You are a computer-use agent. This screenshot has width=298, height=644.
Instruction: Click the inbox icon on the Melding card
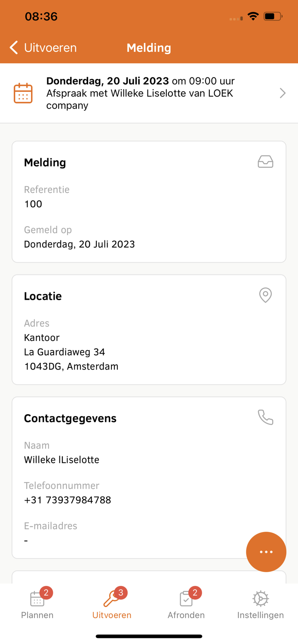point(266,162)
